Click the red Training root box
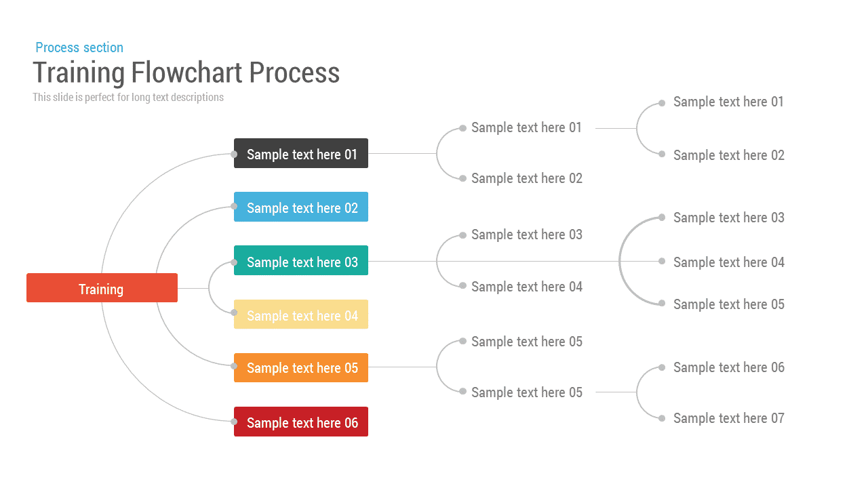 coord(102,288)
